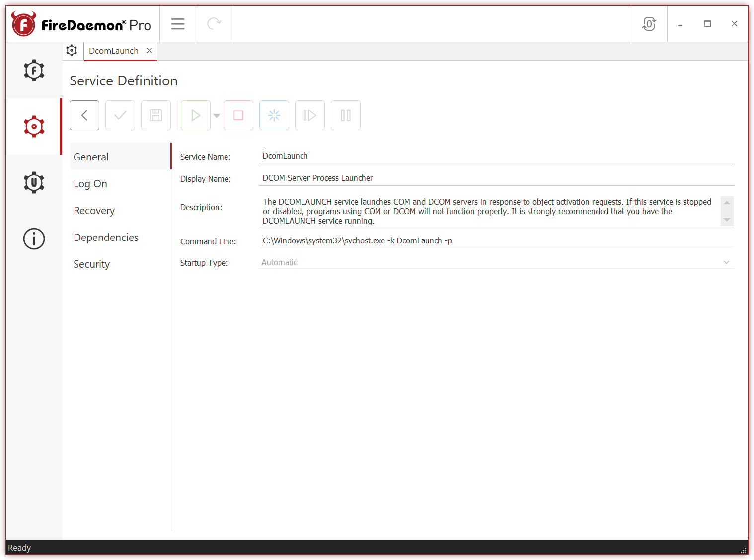The image size is (754, 560).
Task: Open the Security section
Action: 121,264
